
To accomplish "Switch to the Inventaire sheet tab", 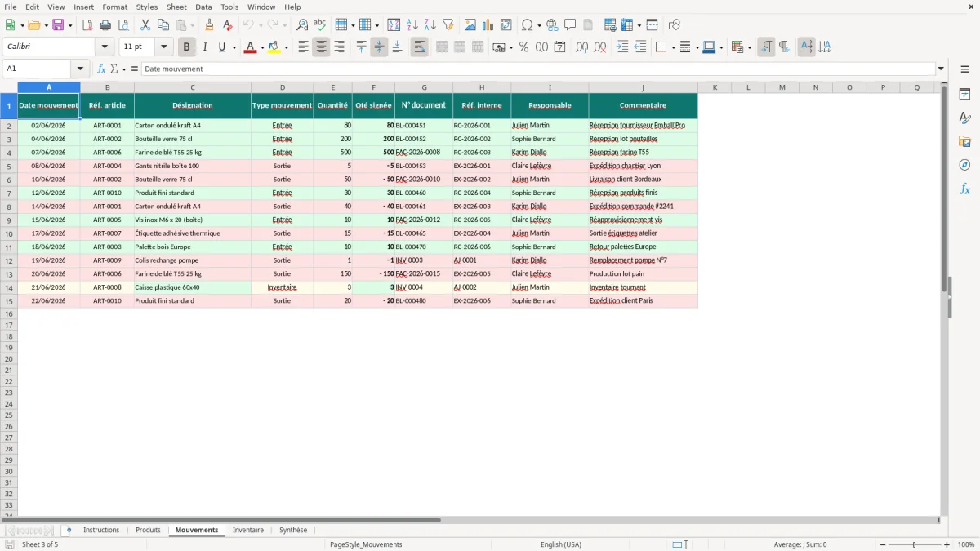I will tap(248, 531).
